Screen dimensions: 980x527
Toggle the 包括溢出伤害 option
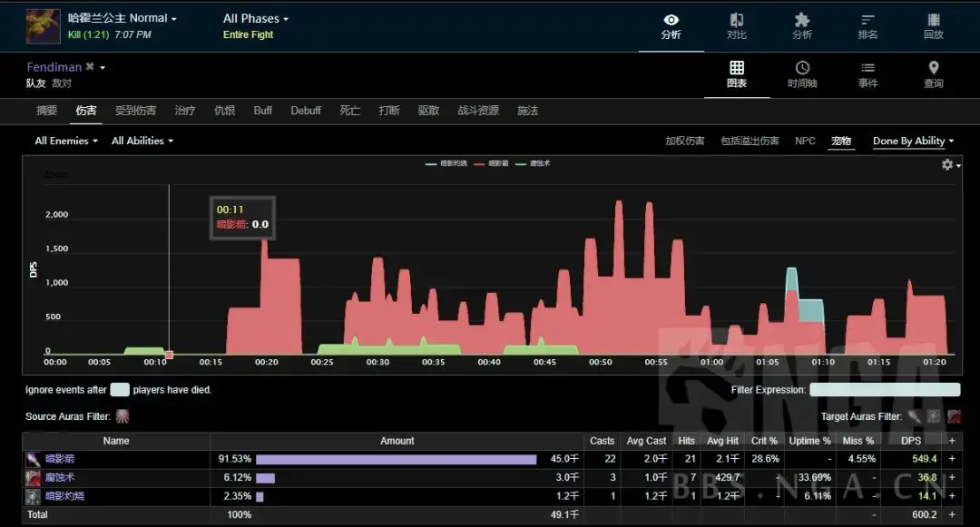[750, 142]
